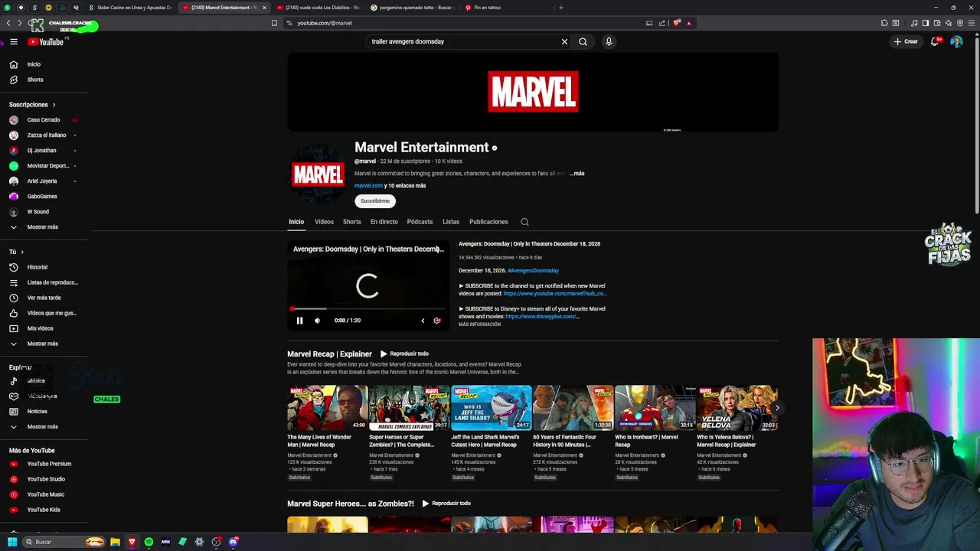
Task: Open the #AvengersDoomsday hashtag link
Action: point(533,271)
